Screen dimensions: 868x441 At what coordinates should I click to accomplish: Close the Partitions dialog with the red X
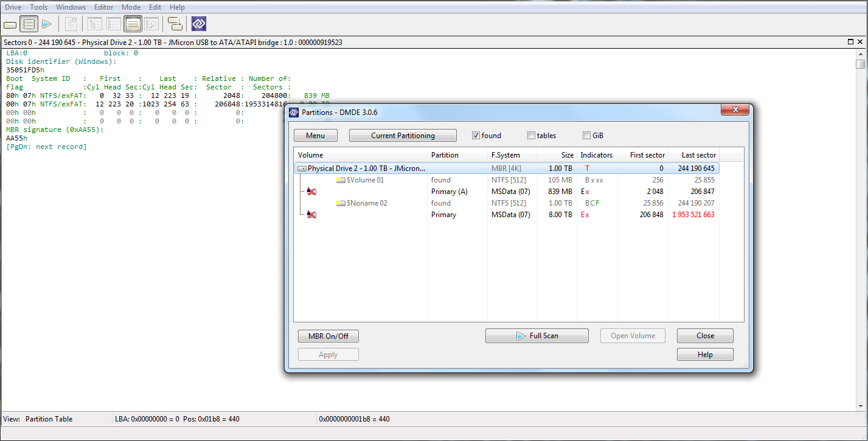[735, 110]
